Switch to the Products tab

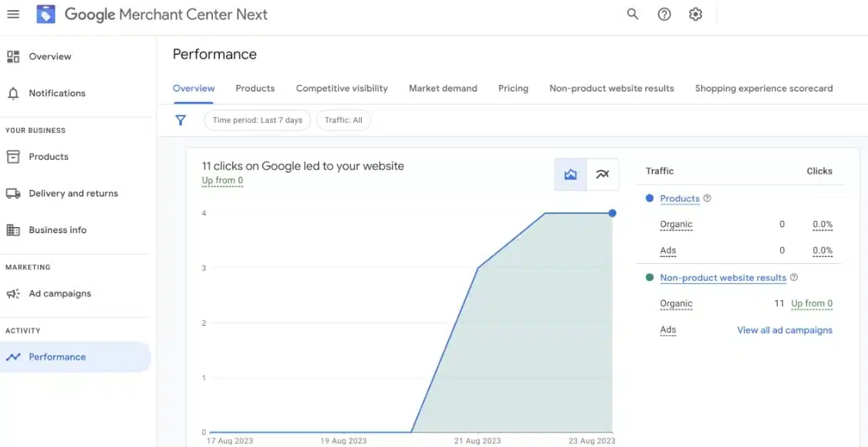coord(255,88)
